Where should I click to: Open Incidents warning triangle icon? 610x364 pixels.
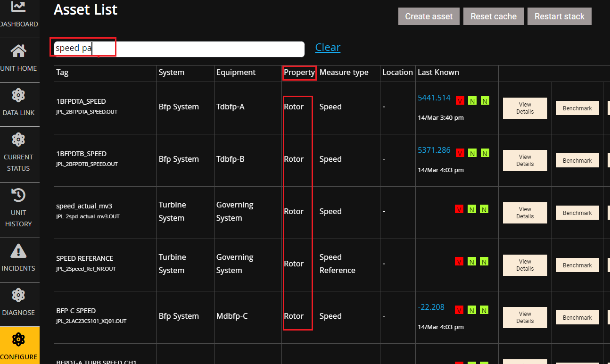coord(18,251)
